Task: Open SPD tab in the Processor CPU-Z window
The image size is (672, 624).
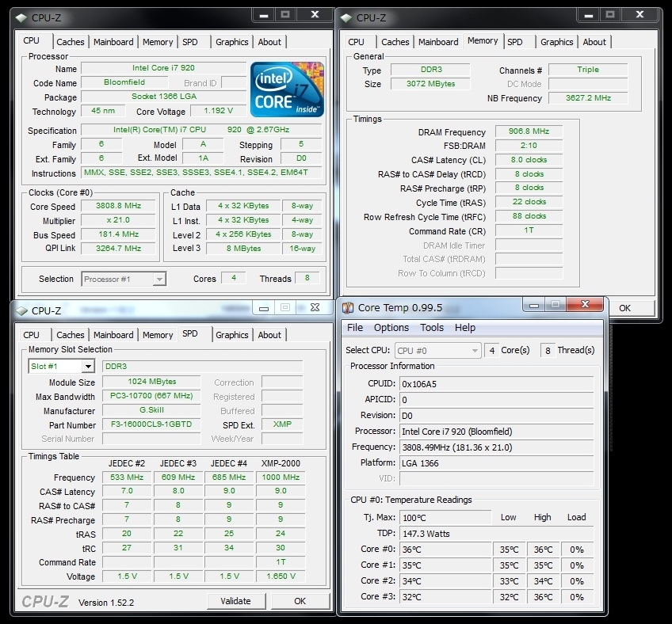Action: pos(190,42)
